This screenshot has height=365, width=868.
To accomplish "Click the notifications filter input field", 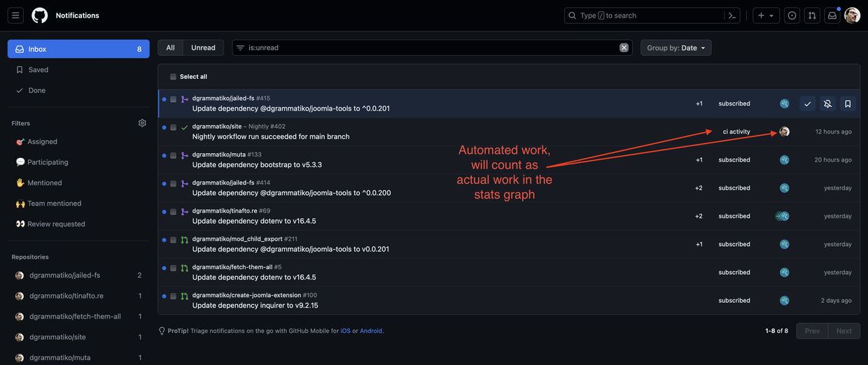I will 430,48.
